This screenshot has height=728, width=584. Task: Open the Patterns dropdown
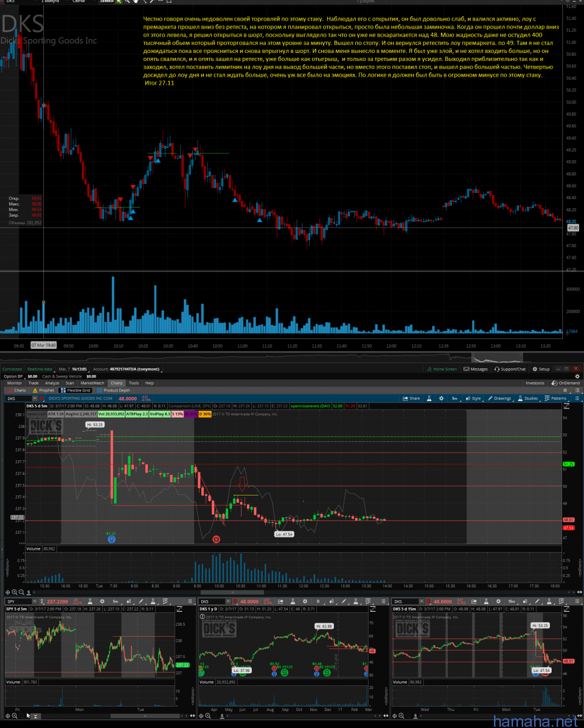[555, 398]
